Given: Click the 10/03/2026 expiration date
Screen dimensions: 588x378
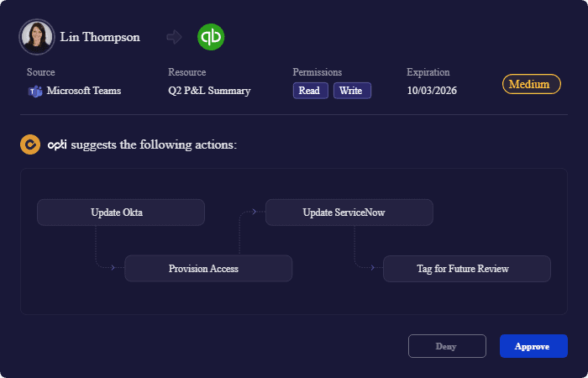Looking at the screenshot, I should coord(432,91).
